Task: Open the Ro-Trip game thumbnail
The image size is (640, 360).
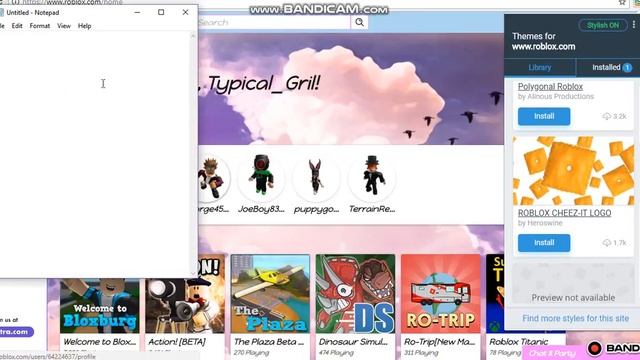Action: pos(441,293)
